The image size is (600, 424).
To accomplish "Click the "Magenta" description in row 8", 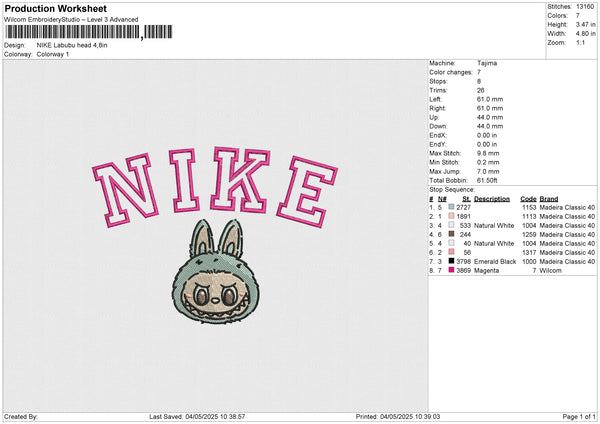I will tap(486, 271).
